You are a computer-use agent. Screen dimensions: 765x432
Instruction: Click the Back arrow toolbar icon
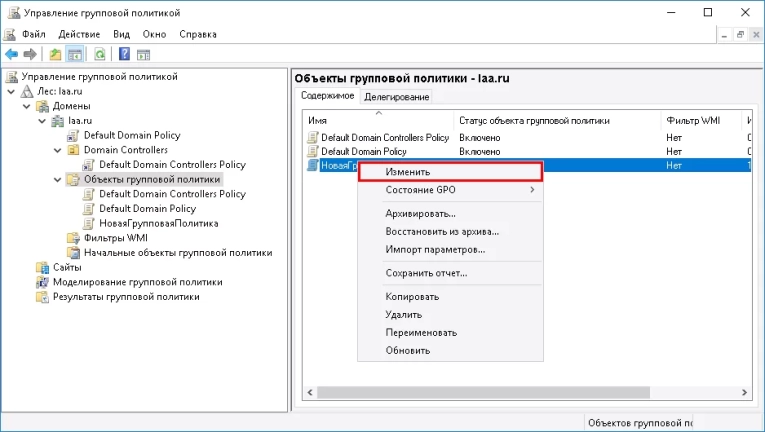11,54
